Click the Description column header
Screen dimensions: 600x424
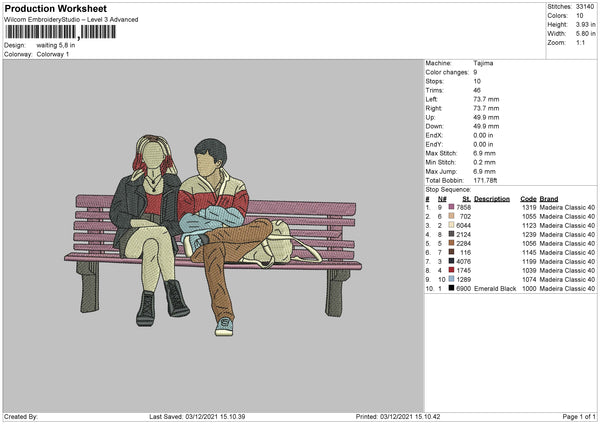coord(491,198)
